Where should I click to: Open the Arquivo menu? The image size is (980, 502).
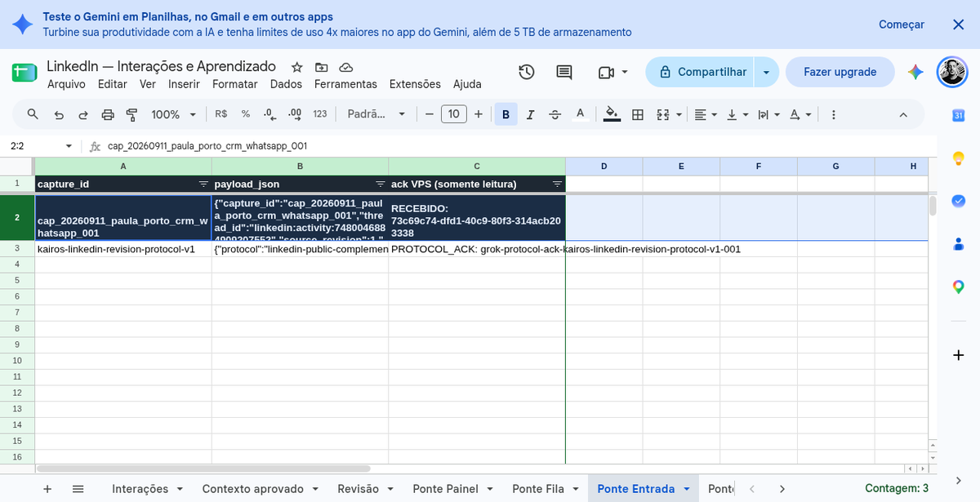pyautogui.click(x=66, y=84)
